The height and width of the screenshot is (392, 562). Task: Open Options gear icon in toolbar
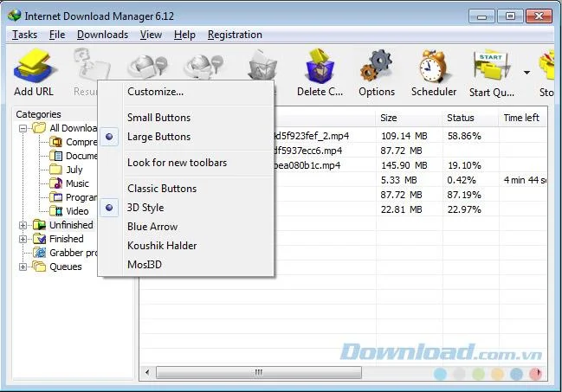coord(377,67)
